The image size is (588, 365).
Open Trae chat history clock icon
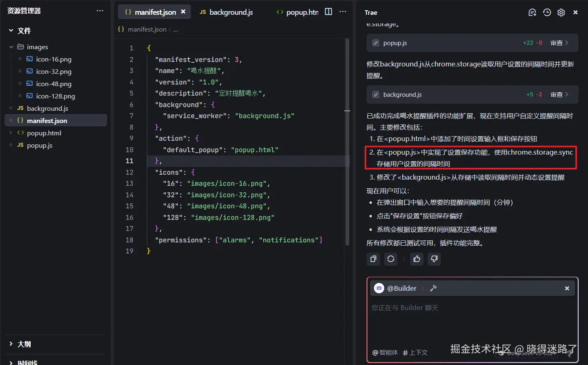547,12
